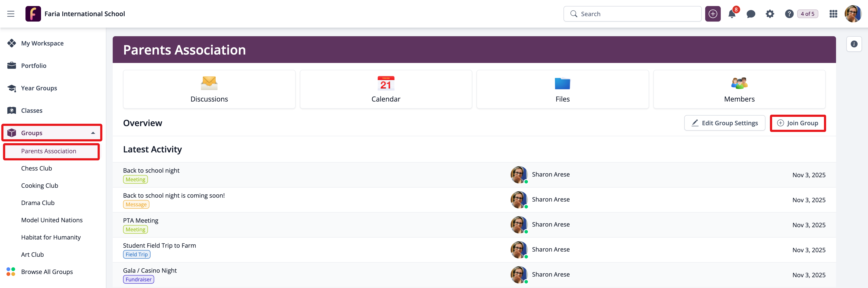Viewport: 868px width, 288px height.
Task: Go to My Workspace
Action: [42, 43]
